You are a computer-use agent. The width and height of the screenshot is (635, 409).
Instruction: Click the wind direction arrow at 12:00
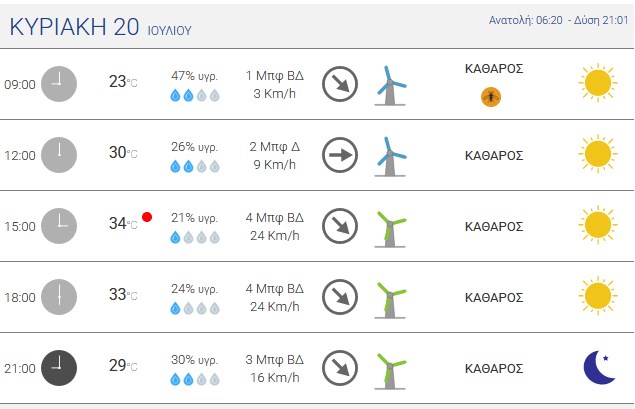click(340, 155)
